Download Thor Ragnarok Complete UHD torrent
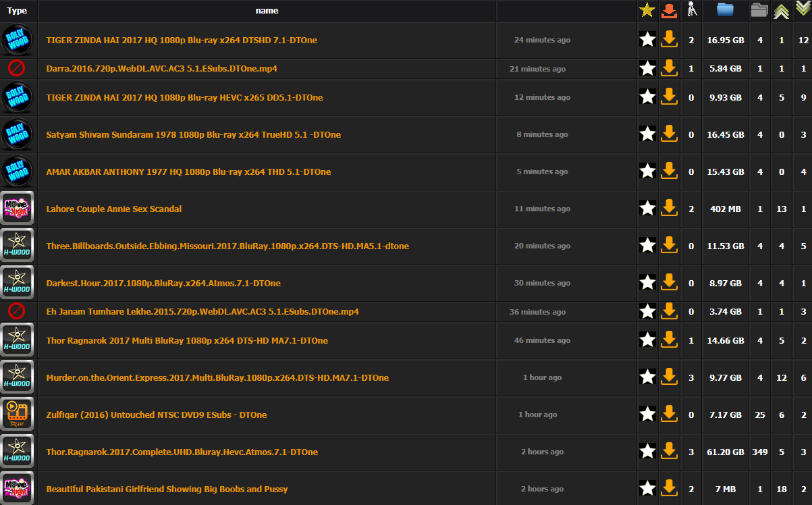 click(x=669, y=452)
